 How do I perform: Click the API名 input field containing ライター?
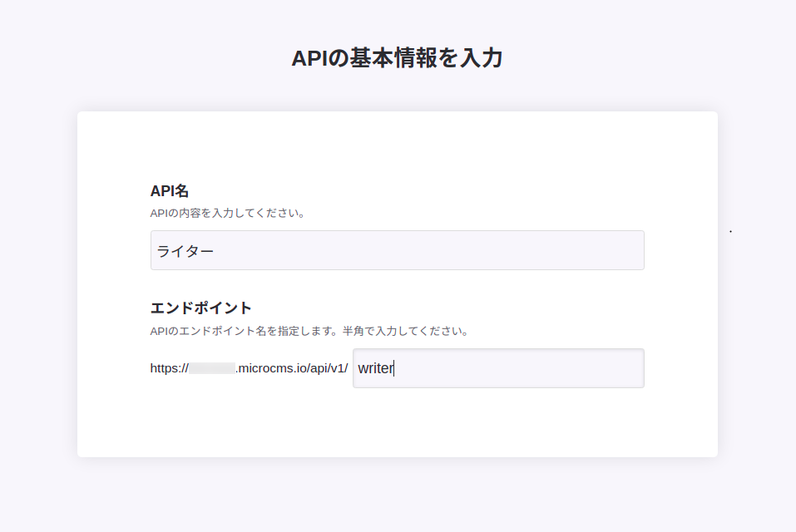(397, 250)
